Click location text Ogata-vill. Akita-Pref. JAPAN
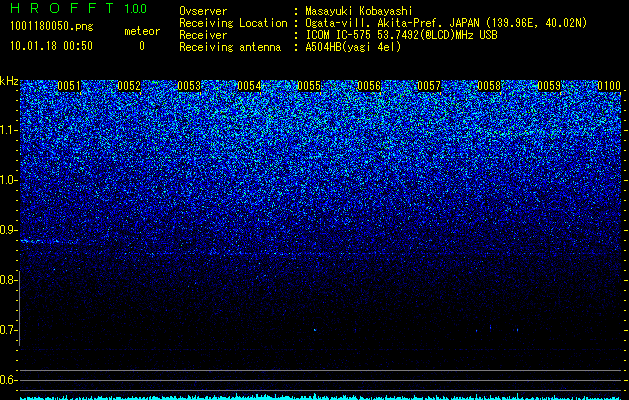Screen dimensions: 629x400 pyautogui.click(x=393, y=23)
